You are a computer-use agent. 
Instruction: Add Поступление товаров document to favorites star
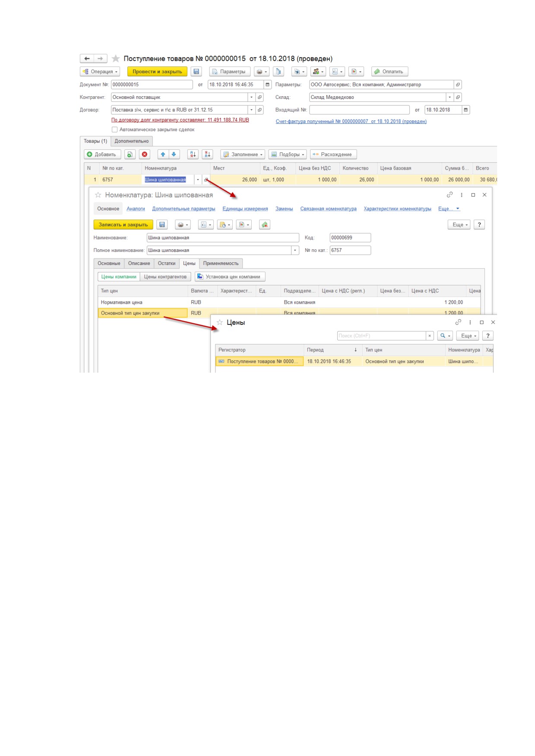point(116,58)
